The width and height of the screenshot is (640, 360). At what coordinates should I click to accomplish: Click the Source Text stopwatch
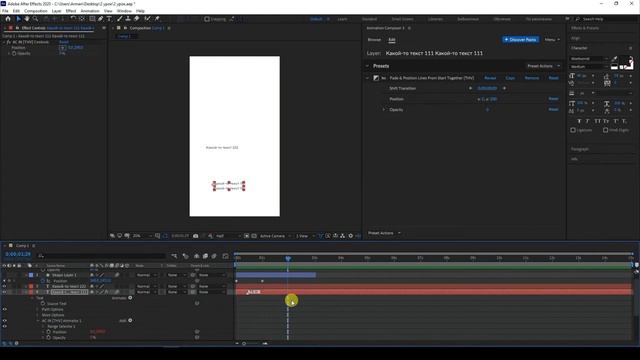tap(43, 304)
